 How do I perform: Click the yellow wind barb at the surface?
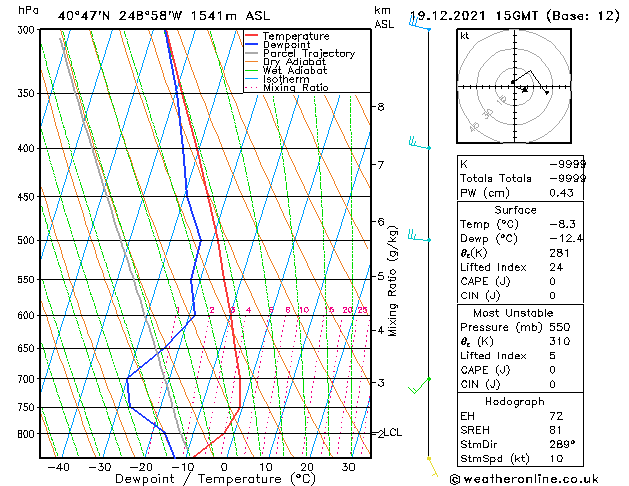point(432,462)
